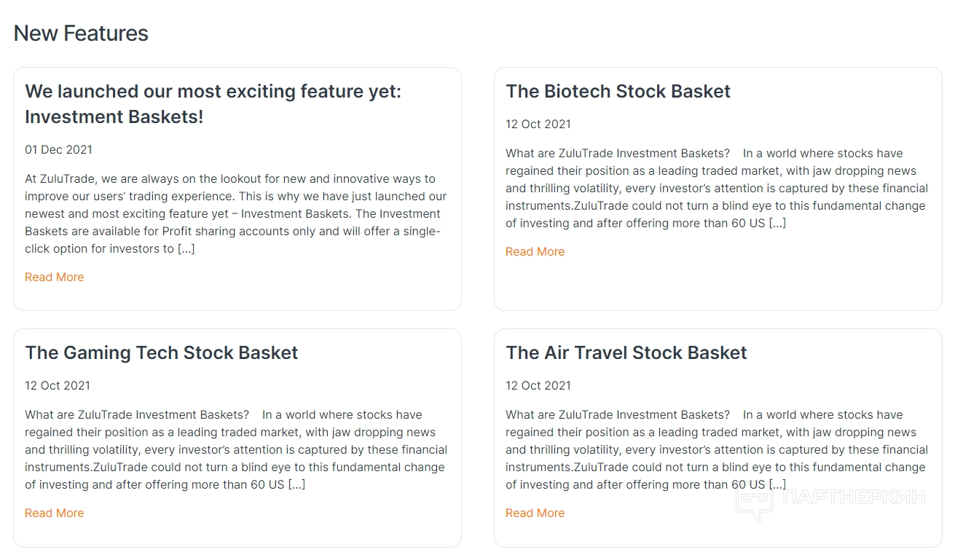Click the Biotech Stock Basket post date
This screenshot has height=560, width=963.
coord(538,124)
